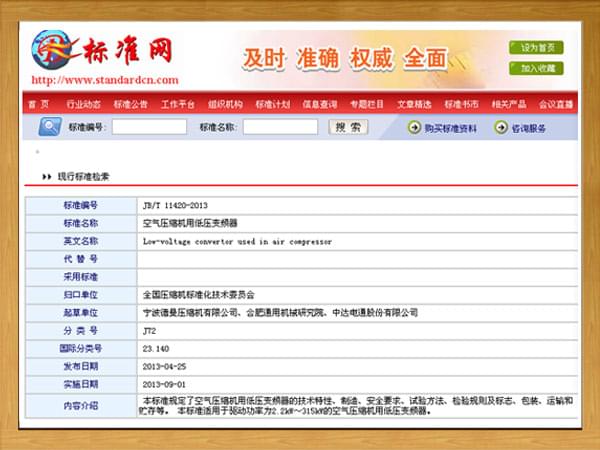Open the 工作平台 menu item

click(x=178, y=104)
